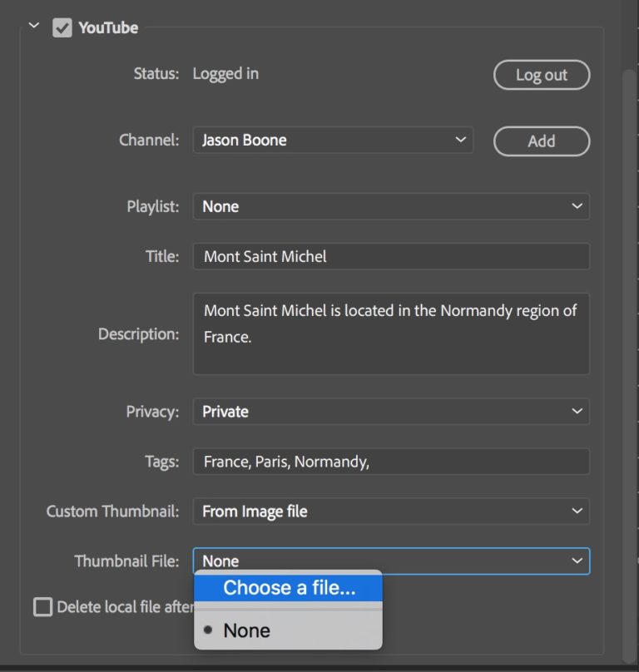Open the Privacy dropdown set to Private
639x672 pixels.
[390, 411]
